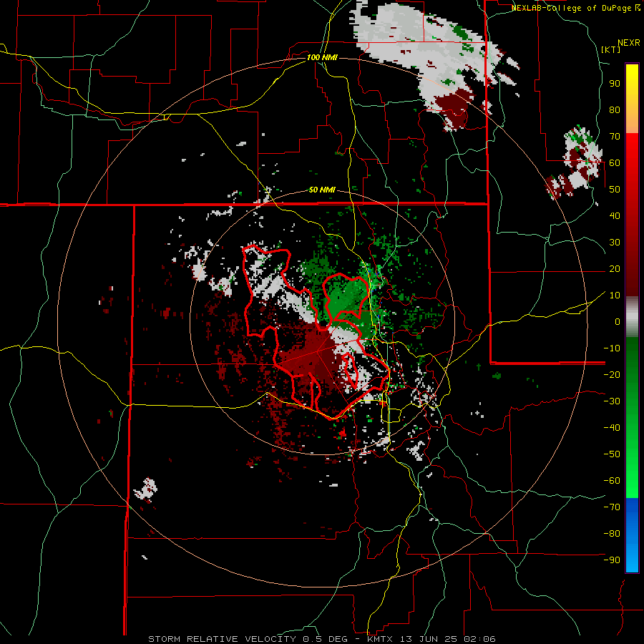The image size is (644, 644).
Task: Select the 0 value on the velocity scale
Action: pos(618,322)
